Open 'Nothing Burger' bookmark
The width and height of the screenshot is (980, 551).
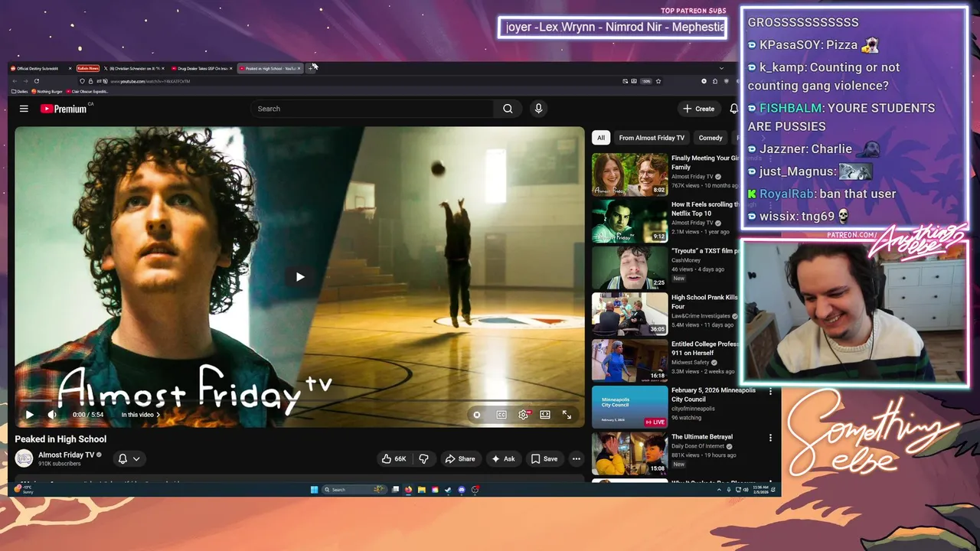47,91
